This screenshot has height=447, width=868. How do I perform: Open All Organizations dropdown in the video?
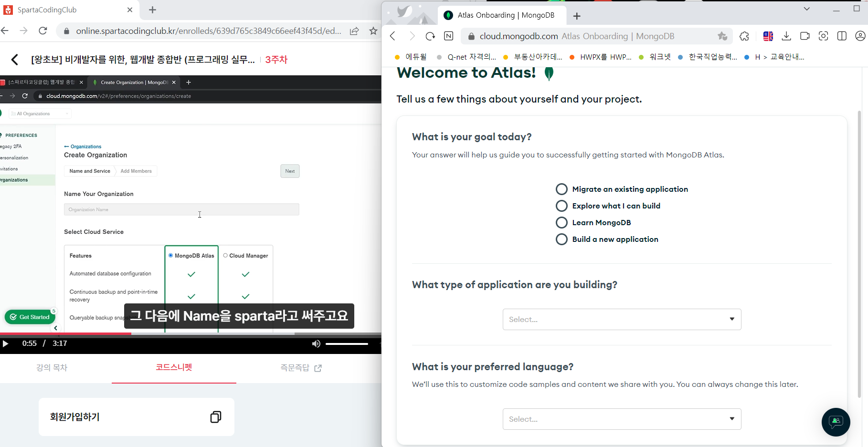pos(40,114)
